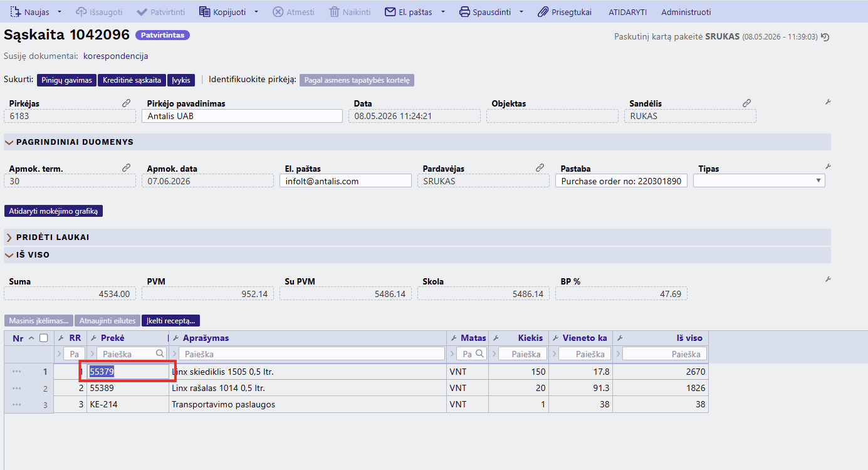Click the link icon beside Pirkėjas label

[126, 103]
